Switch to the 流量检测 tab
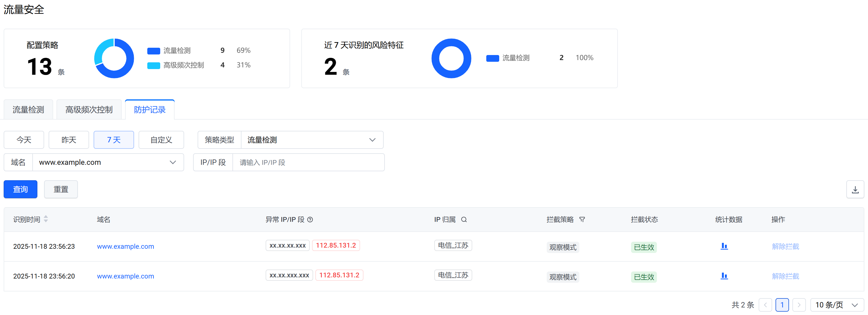This screenshot has width=868, height=315. 28,110
